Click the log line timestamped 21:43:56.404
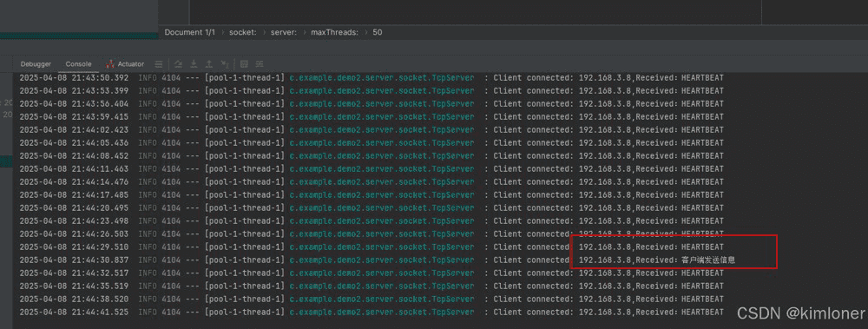 point(372,103)
